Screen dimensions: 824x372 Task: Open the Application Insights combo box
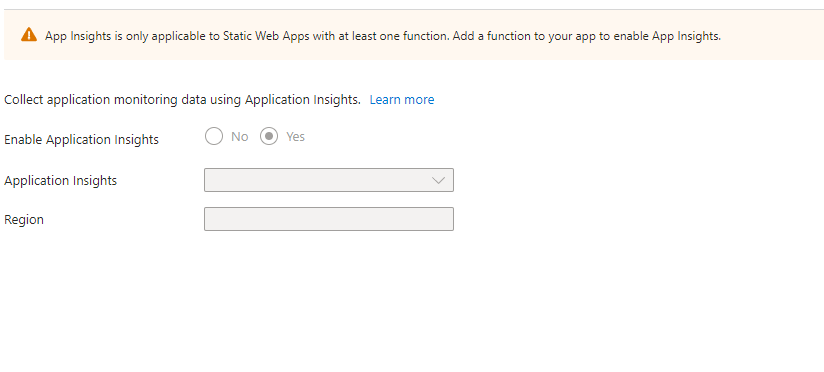(x=329, y=180)
